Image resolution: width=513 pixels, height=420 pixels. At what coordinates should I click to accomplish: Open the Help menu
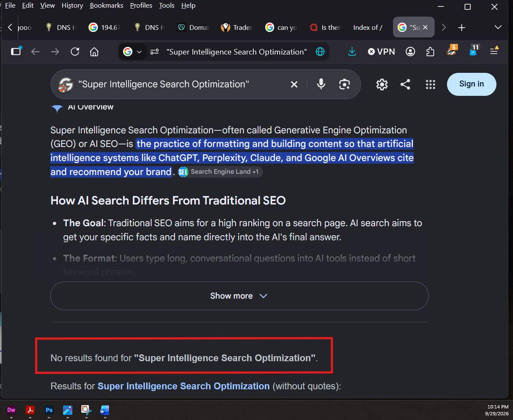[188, 6]
